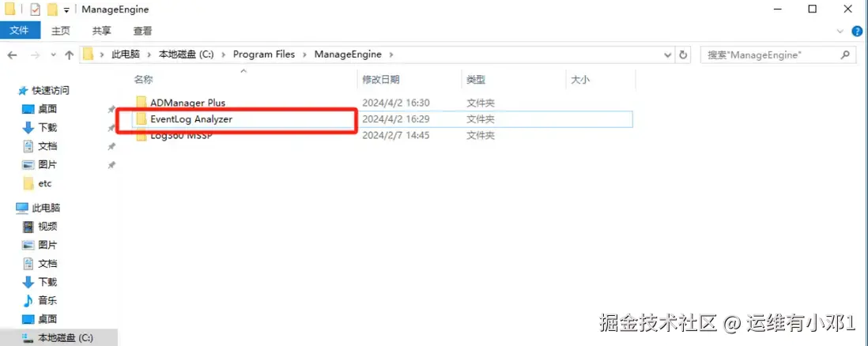
Task: Refresh the current folder view
Action: click(x=683, y=55)
